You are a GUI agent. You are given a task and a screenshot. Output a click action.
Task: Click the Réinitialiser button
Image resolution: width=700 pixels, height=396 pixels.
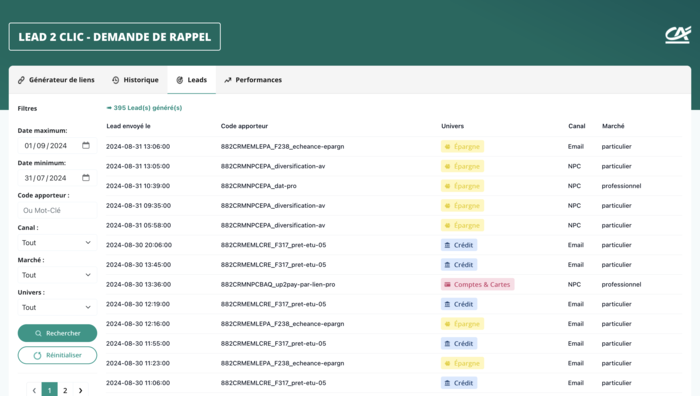coord(57,355)
